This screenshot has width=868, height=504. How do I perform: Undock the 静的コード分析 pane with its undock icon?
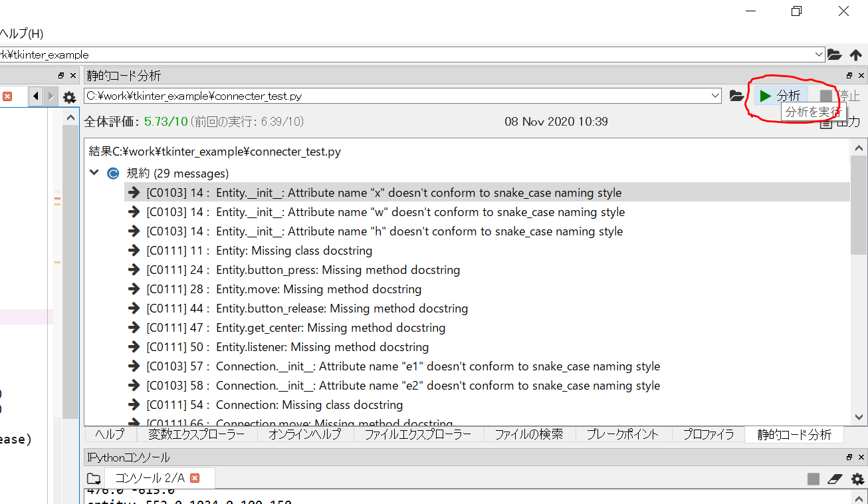pyautogui.click(x=849, y=75)
